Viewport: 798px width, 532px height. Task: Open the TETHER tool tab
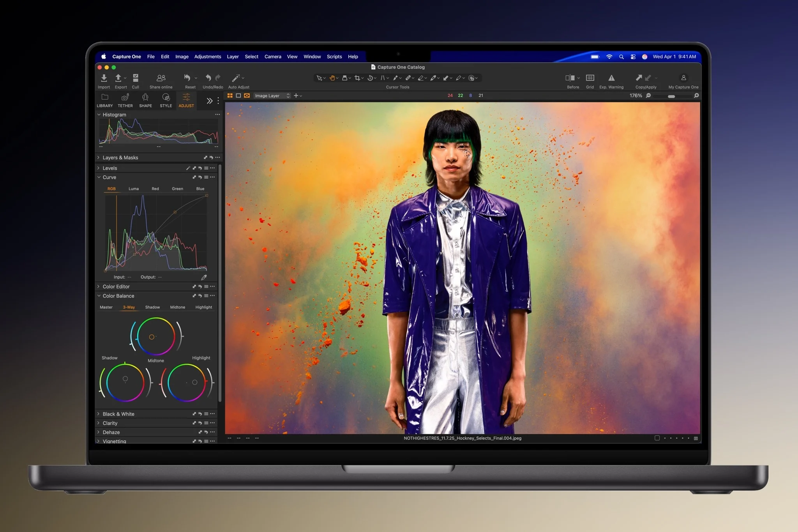point(125,101)
